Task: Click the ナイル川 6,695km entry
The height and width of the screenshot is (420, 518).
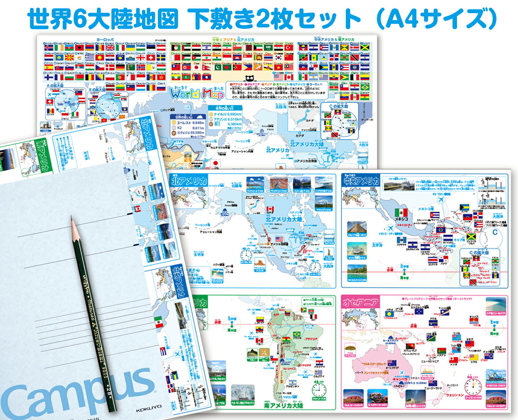Action: [x=225, y=114]
